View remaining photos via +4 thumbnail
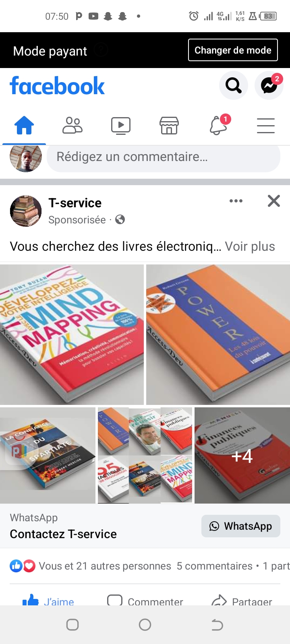 (242, 455)
